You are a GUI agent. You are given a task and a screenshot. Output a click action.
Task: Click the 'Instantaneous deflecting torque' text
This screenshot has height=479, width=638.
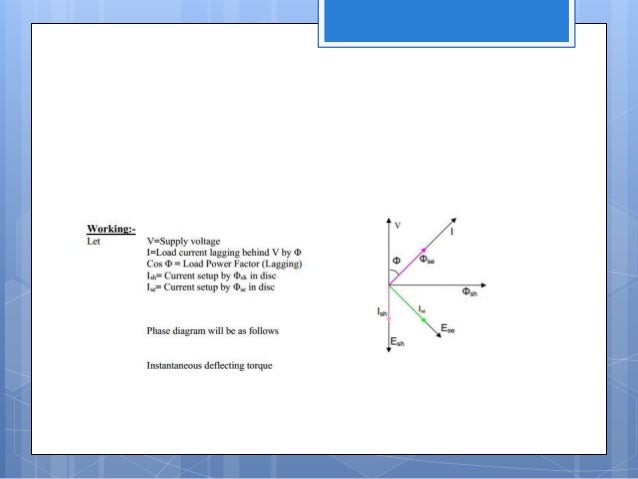point(210,365)
